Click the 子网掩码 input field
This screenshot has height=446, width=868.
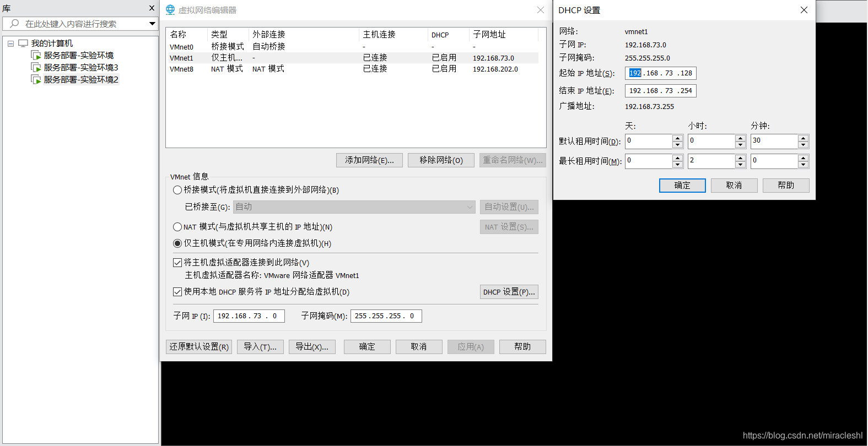(x=386, y=316)
